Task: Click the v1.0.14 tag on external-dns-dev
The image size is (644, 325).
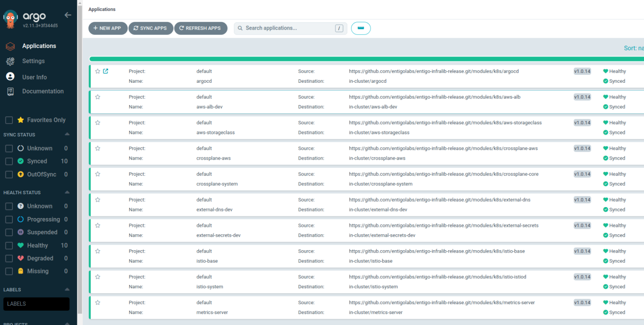Action: click(582, 200)
